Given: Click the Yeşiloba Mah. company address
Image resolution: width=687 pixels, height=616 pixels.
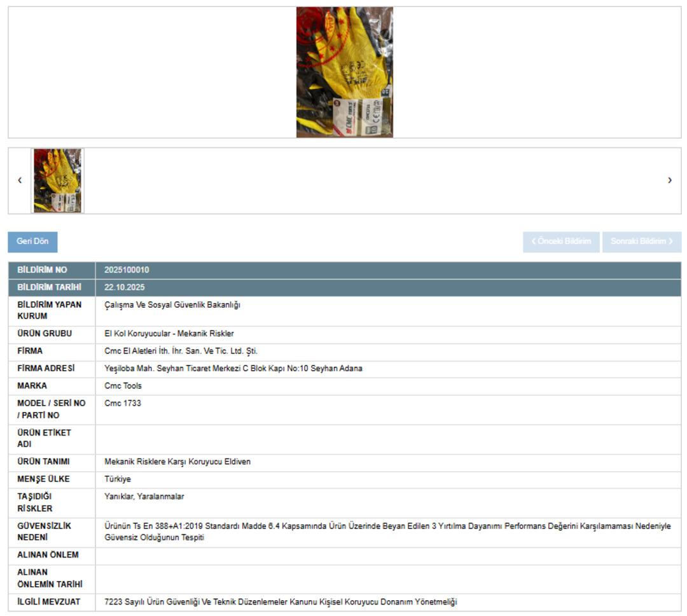Looking at the screenshot, I should pos(233,369).
